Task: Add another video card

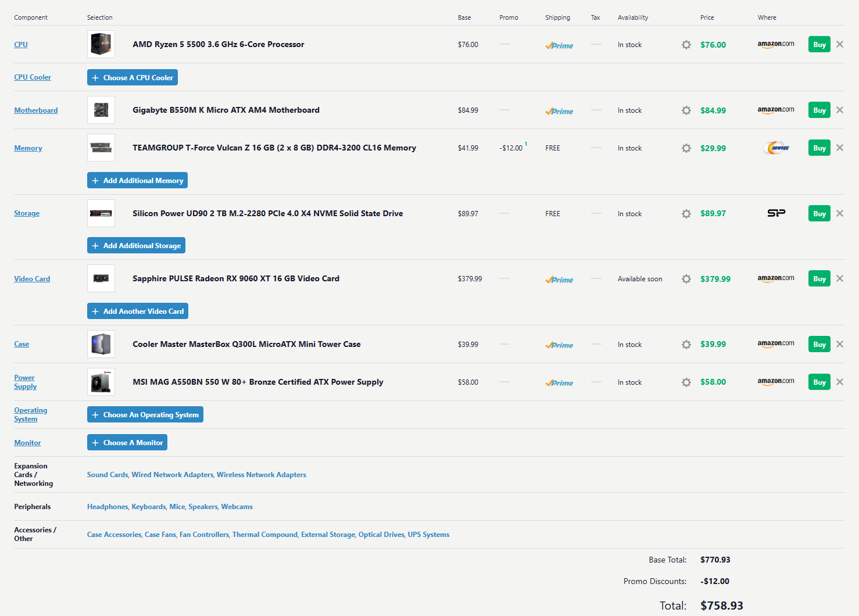Action: click(138, 311)
